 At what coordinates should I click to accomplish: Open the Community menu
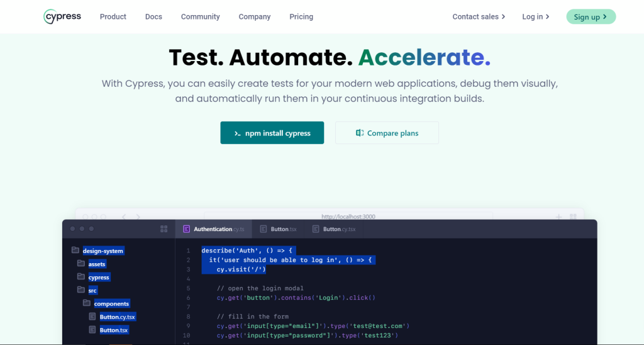201,17
